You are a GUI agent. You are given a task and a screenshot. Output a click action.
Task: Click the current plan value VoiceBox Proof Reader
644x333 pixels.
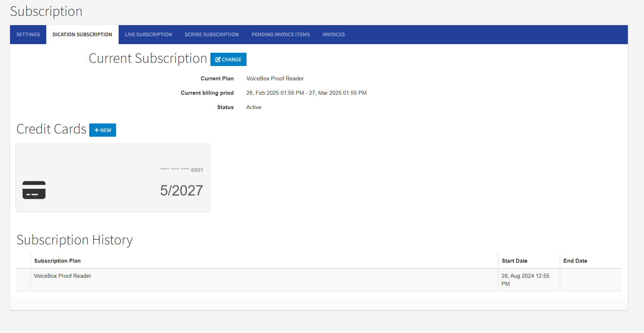[x=275, y=79]
